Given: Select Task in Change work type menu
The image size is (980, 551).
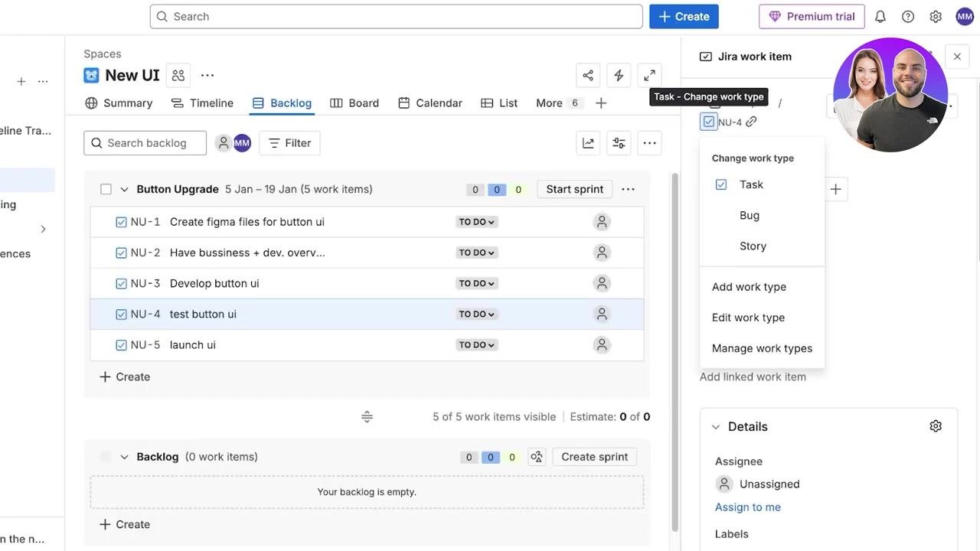Looking at the screenshot, I should click(763, 184).
